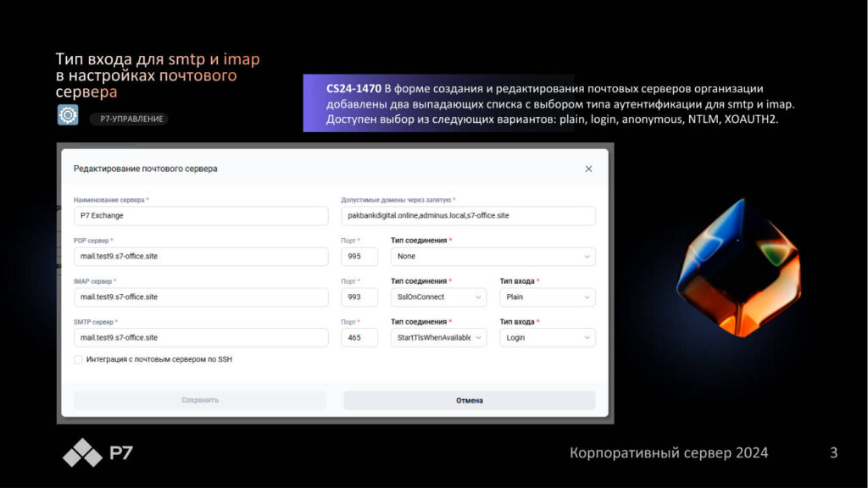This screenshot has width=868, height=488.
Task: Close the mail server editing dialog
Action: [588, 169]
